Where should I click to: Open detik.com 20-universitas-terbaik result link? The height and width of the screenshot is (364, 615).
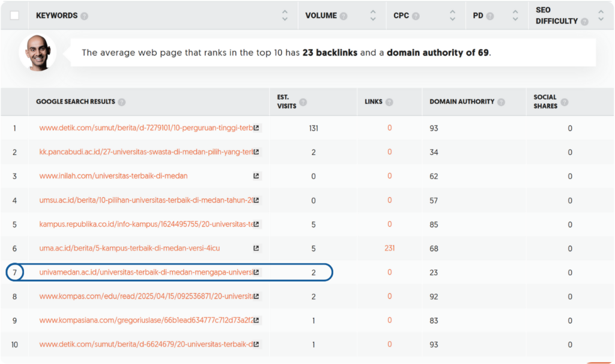(146, 344)
